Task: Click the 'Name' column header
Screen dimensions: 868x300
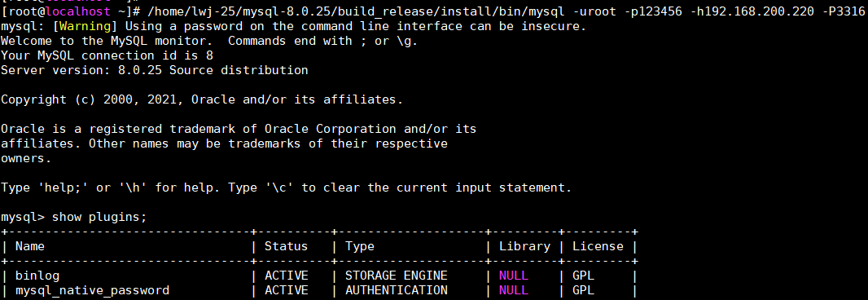Action: [30, 245]
